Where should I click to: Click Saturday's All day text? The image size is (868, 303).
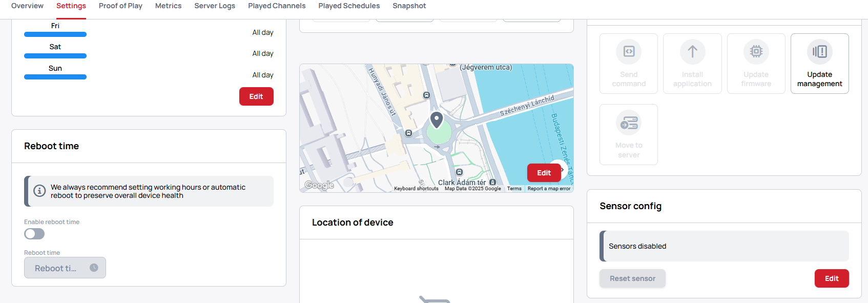click(x=263, y=53)
